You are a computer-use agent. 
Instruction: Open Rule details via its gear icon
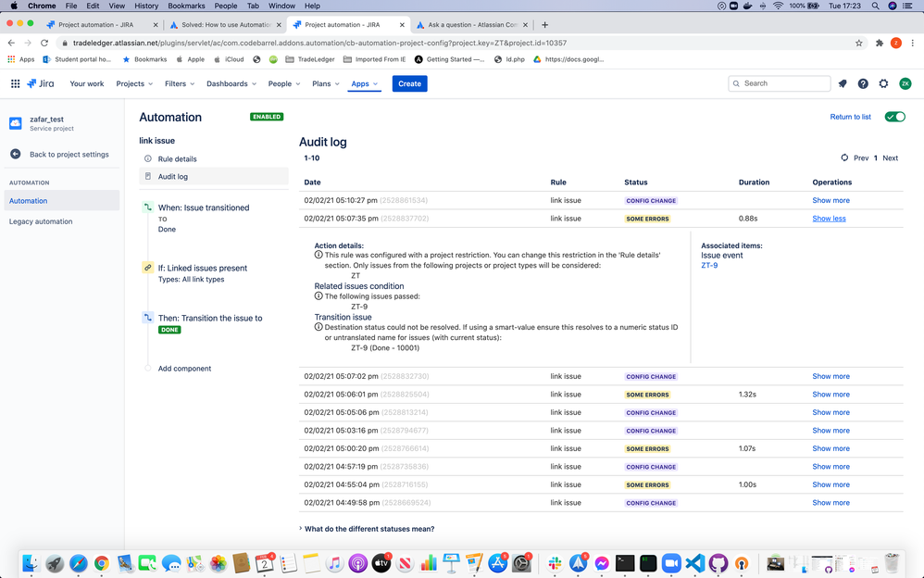[x=148, y=158]
